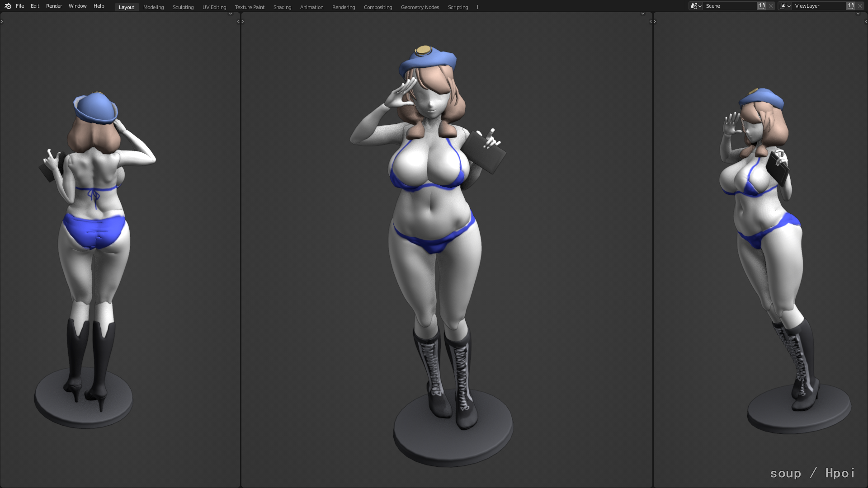Open the right viewport's sidebar arrow
The image size is (868, 488).
click(866, 21)
